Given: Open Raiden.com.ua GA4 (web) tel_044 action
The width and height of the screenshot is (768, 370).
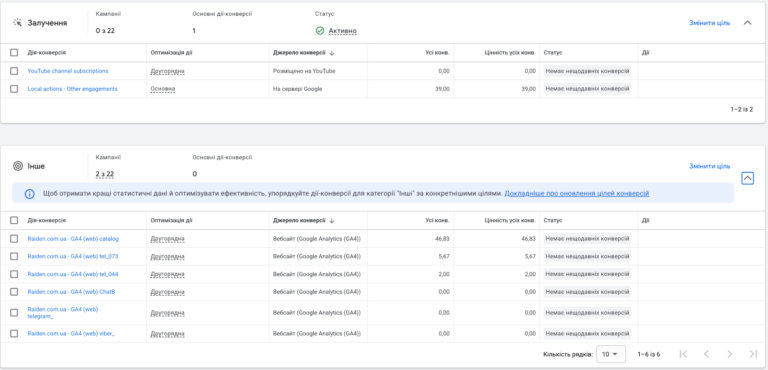Looking at the screenshot, I should (72, 274).
